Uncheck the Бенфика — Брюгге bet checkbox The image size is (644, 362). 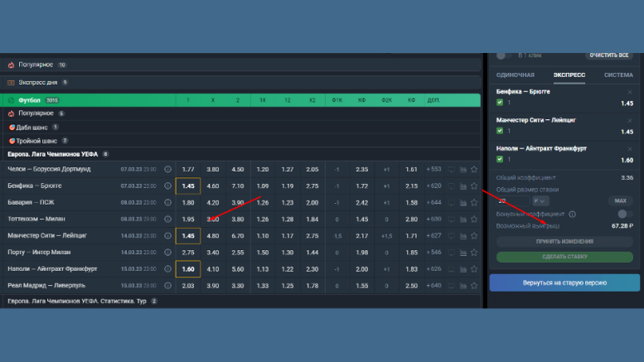(x=500, y=103)
